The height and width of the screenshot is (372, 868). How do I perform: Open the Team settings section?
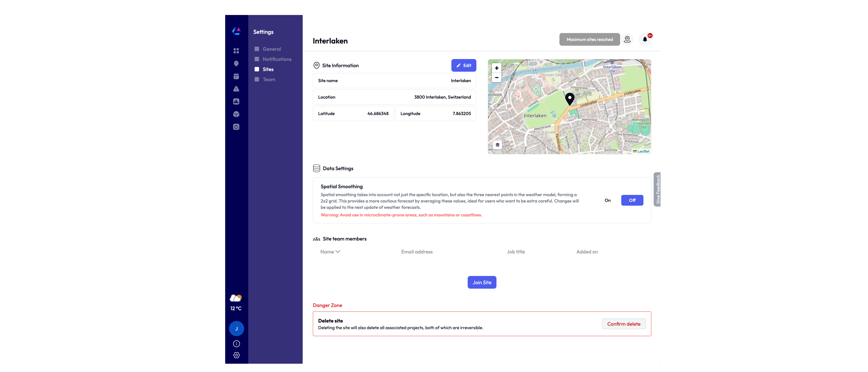pos(269,79)
